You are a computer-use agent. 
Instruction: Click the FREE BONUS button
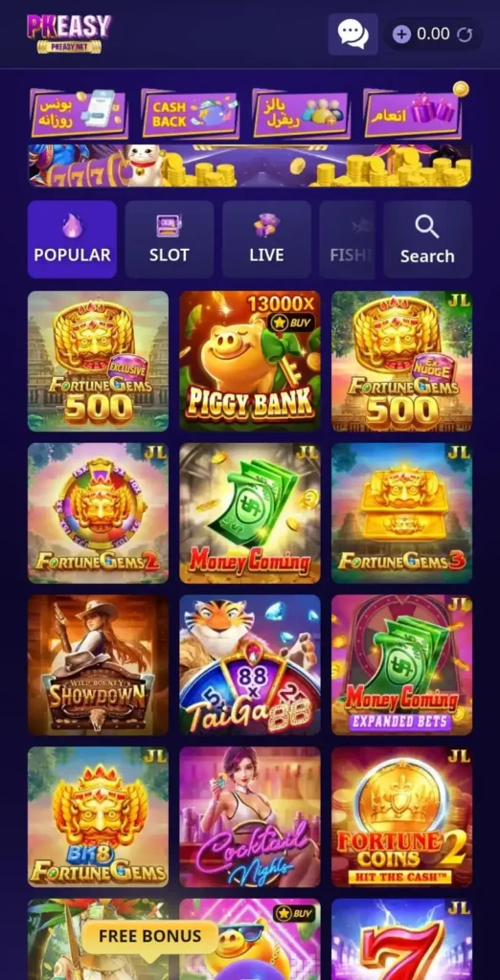(x=149, y=936)
